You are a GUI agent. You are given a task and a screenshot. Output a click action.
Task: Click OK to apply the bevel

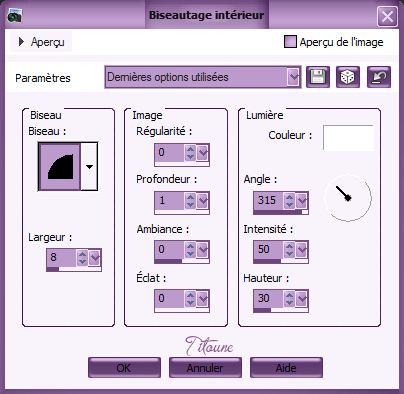point(124,368)
